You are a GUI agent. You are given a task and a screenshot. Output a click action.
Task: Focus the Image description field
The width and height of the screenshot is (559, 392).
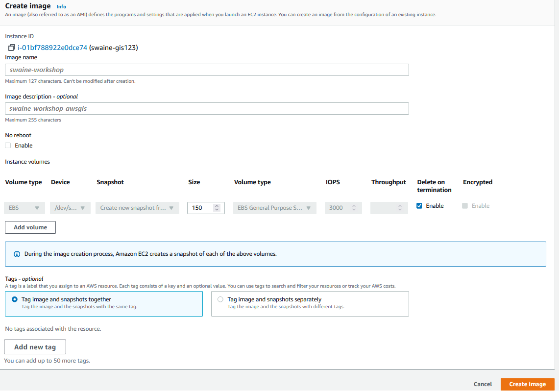pyautogui.click(x=207, y=108)
